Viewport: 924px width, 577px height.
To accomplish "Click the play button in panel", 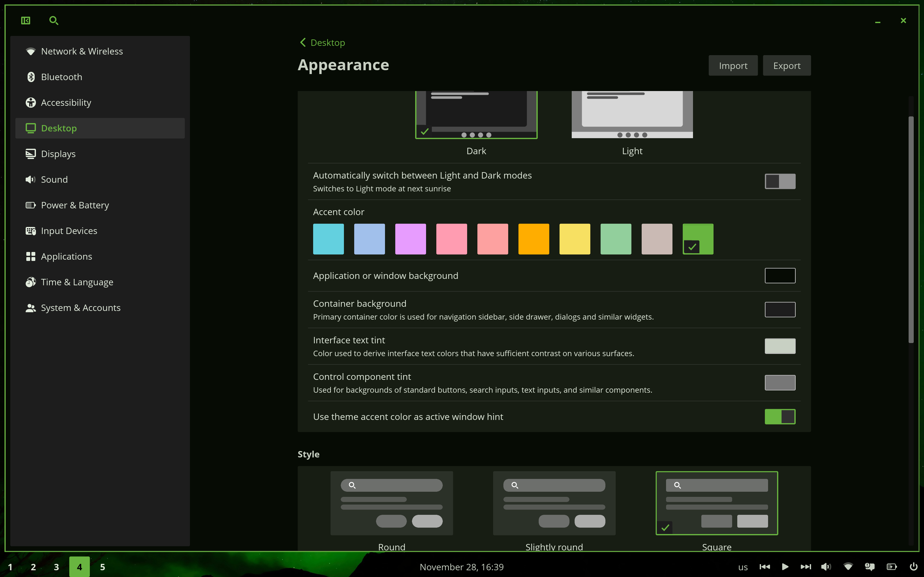I will (785, 567).
